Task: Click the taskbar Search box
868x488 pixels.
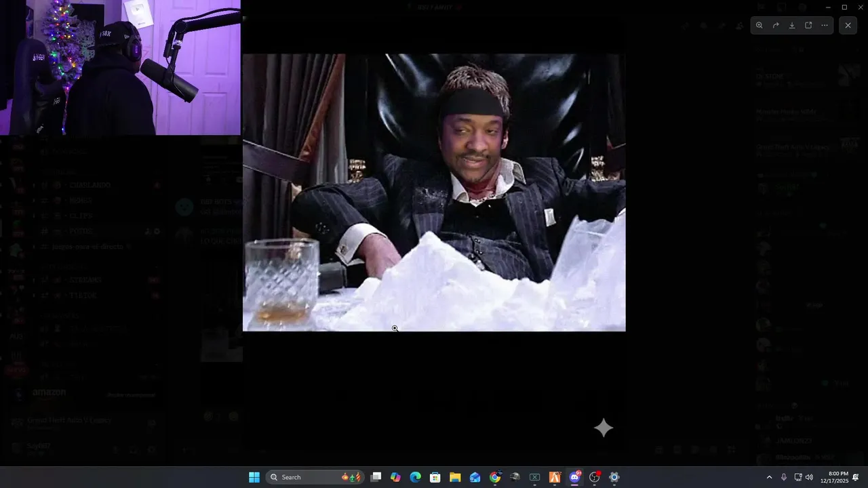Action: tap(315, 477)
